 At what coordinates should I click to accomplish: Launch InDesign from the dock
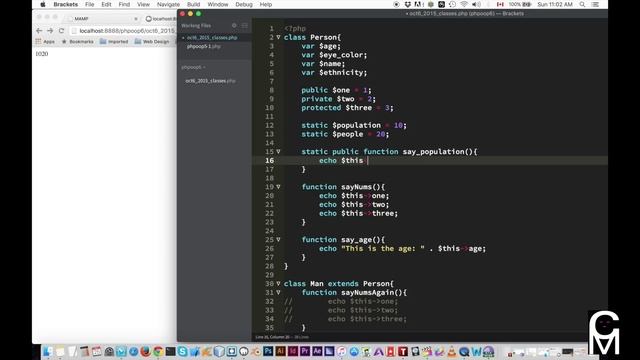[x=293, y=351]
